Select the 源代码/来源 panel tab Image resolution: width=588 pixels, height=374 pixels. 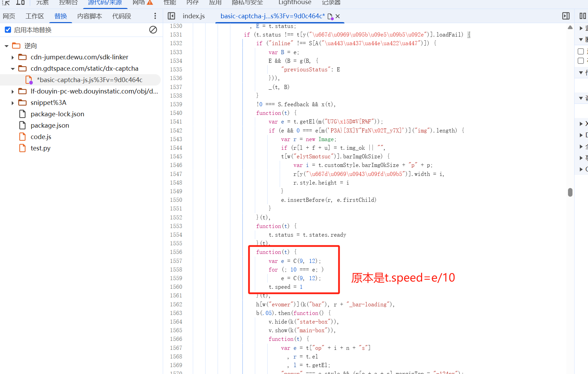pyautogui.click(x=105, y=2)
